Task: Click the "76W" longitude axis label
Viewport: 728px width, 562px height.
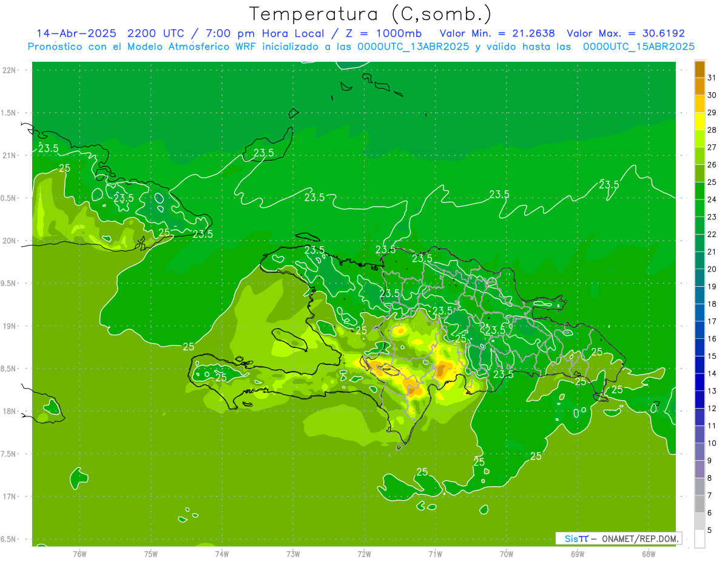Action: (79, 554)
